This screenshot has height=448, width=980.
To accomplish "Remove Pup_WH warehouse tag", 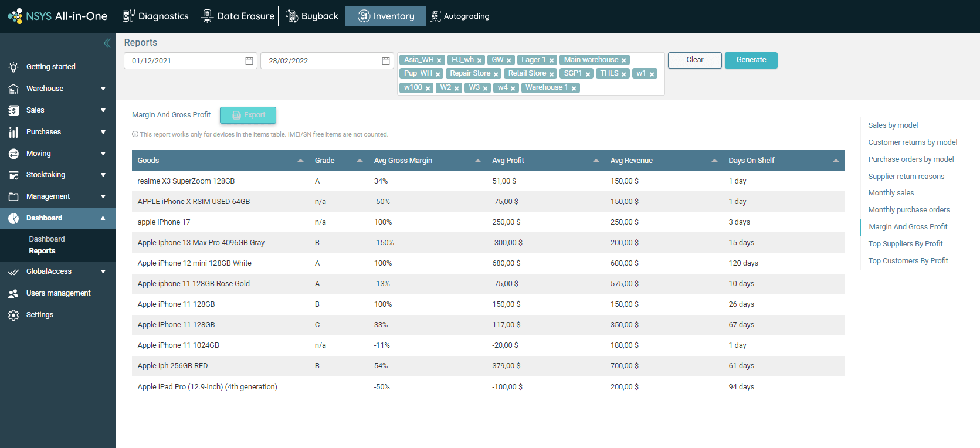I will [x=438, y=74].
